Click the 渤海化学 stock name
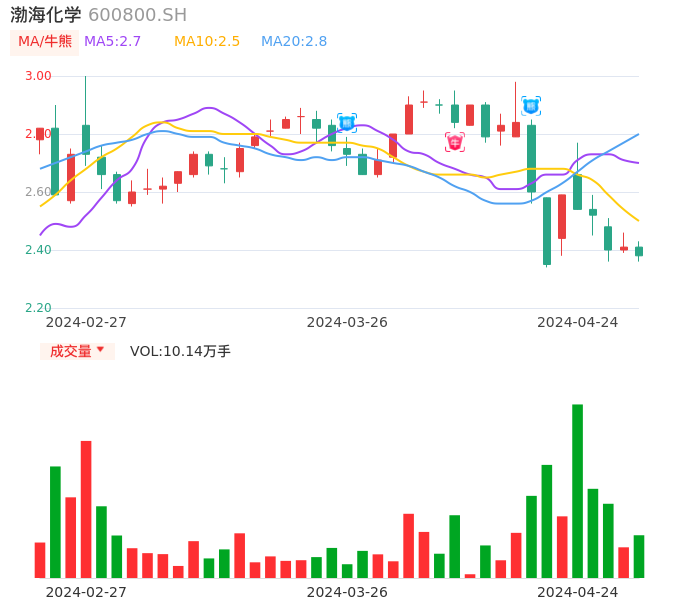 (x=46, y=15)
